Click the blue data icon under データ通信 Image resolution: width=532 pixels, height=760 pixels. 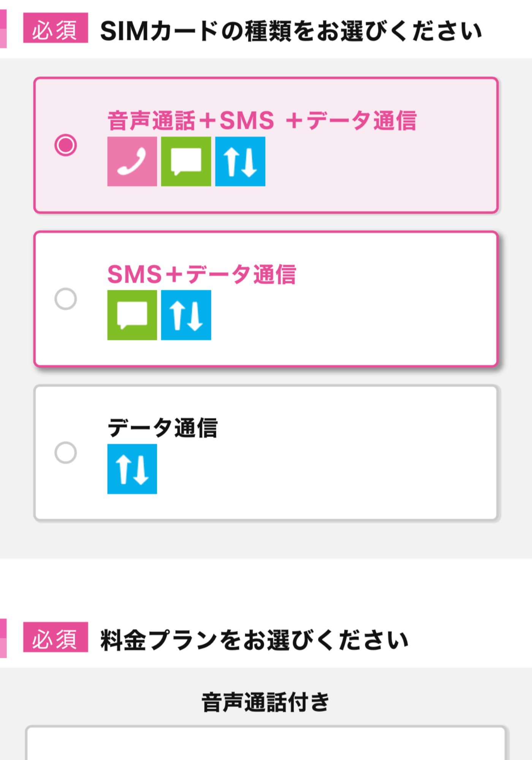(x=132, y=469)
